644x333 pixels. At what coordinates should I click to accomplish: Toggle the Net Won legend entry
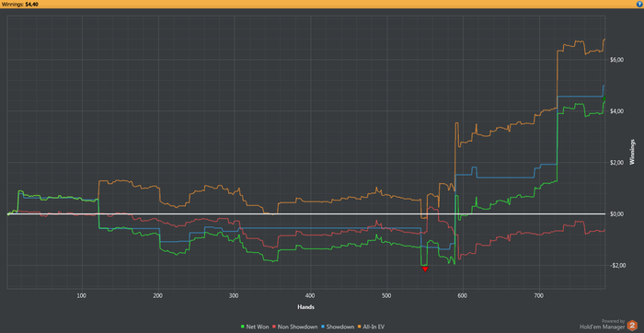254,327
